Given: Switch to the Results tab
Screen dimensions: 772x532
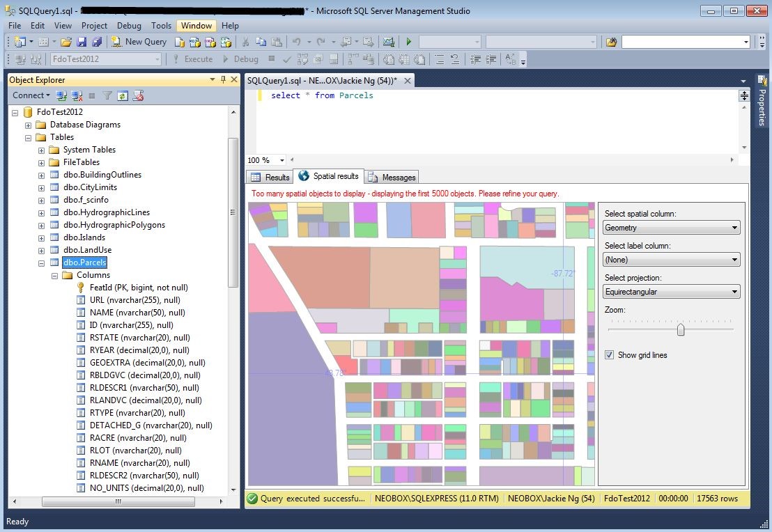Looking at the screenshot, I should [270, 177].
